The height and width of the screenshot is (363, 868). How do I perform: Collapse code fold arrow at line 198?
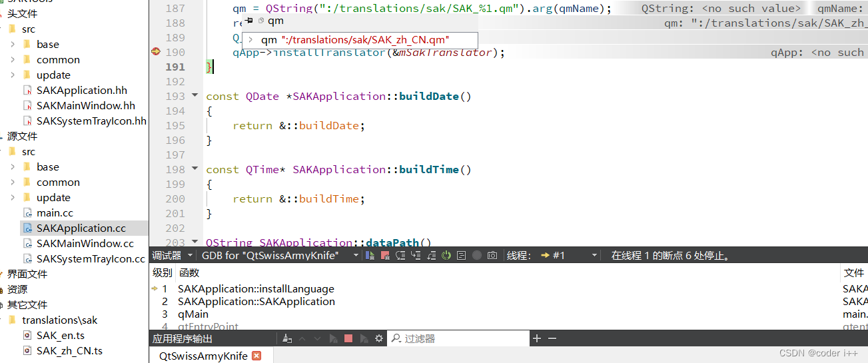point(195,169)
